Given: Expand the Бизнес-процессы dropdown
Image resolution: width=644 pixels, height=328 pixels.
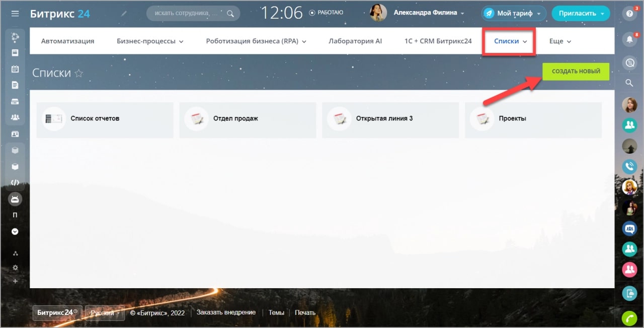Looking at the screenshot, I should coord(150,41).
